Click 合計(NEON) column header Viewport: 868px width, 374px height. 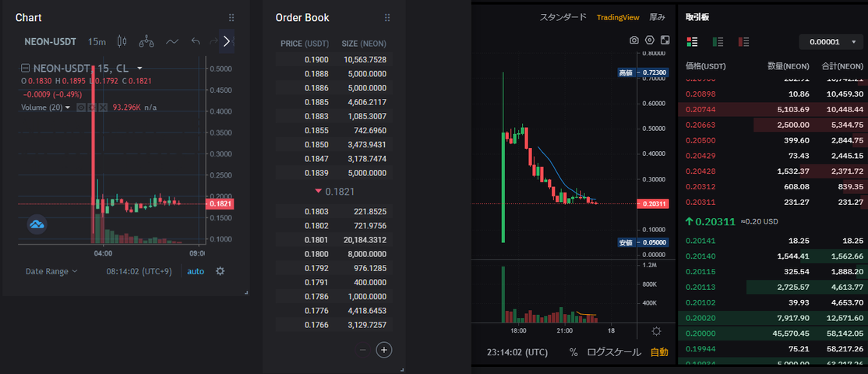point(842,66)
